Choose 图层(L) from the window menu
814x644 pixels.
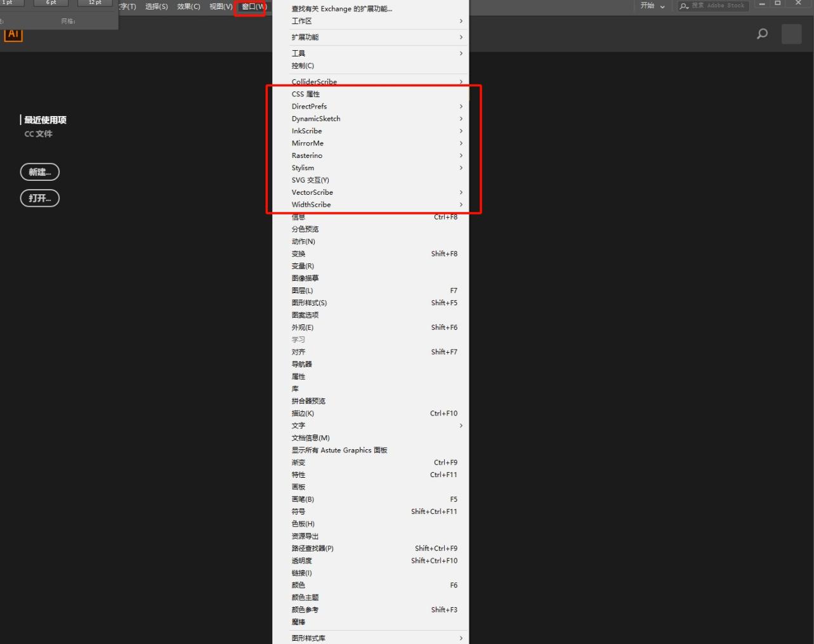(303, 291)
